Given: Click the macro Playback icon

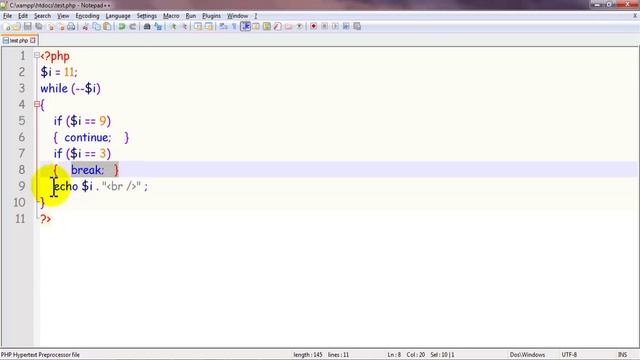Looking at the screenshot, I should (335, 27).
